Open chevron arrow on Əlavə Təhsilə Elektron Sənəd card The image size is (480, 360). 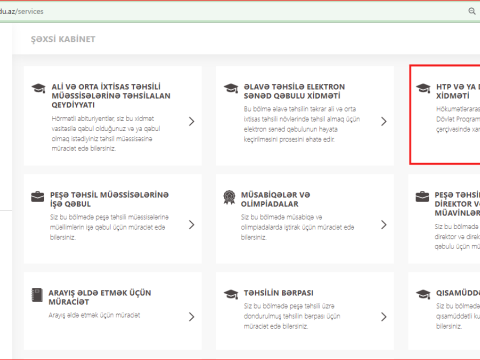[384, 121]
